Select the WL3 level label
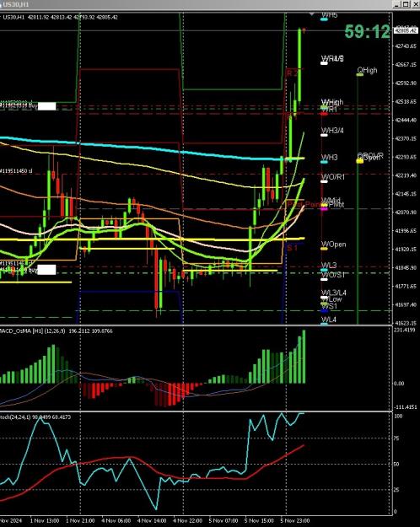This screenshot has height=527, width=420. pyautogui.click(x=329, y=266)
